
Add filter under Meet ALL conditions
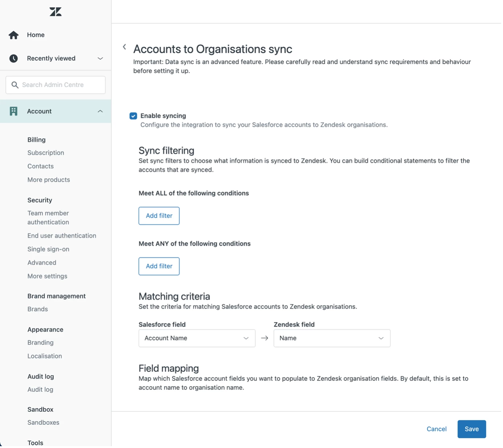click(159, 216)
